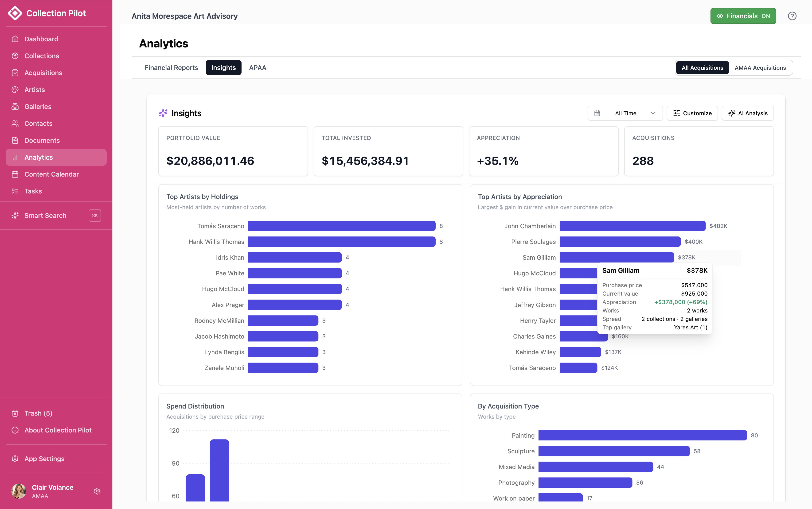Screen dimensions: 812x509
Task: Switch to AMAA Acquisitions filter
Action: (x=760, y=68)
